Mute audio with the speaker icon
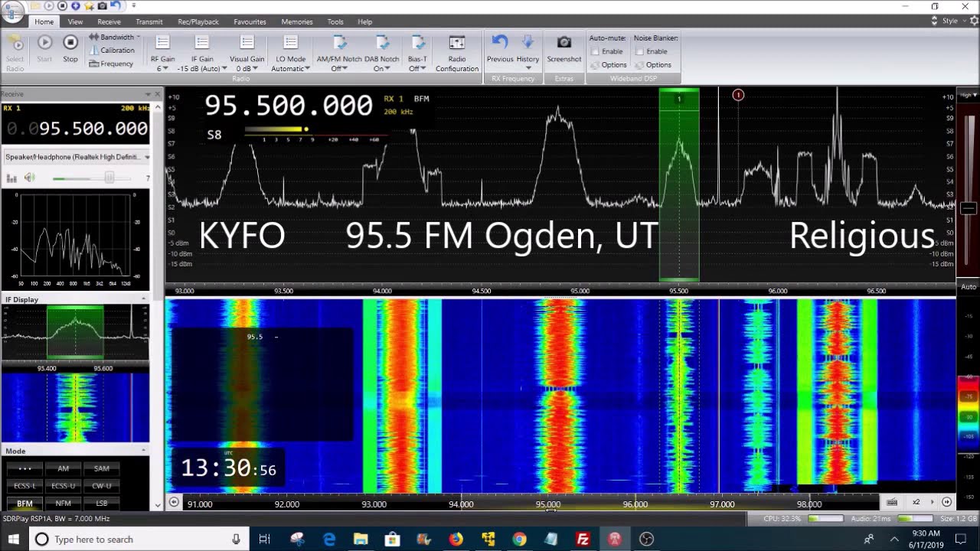This screenshot has width=980, height=551. point(29,178)
